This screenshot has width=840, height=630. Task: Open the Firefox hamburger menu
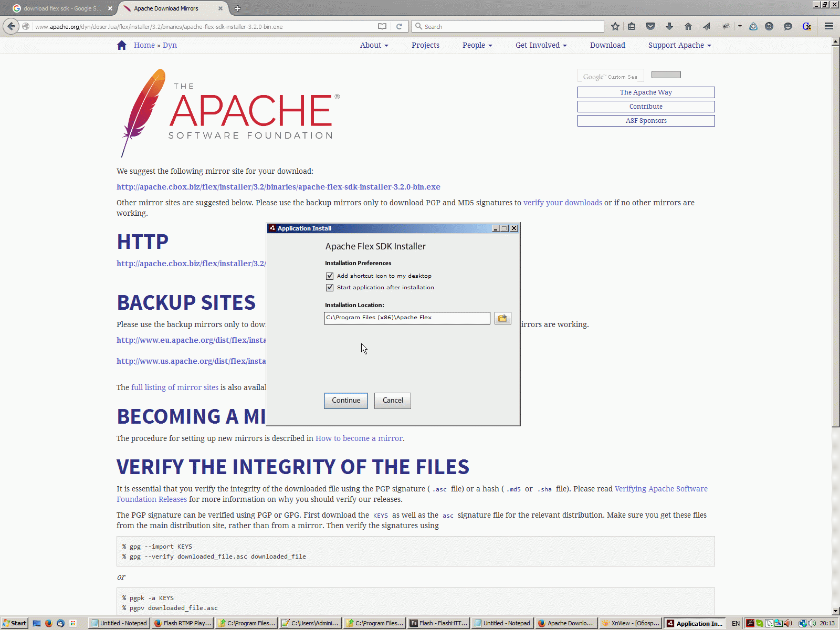click(x=829, y=26)
